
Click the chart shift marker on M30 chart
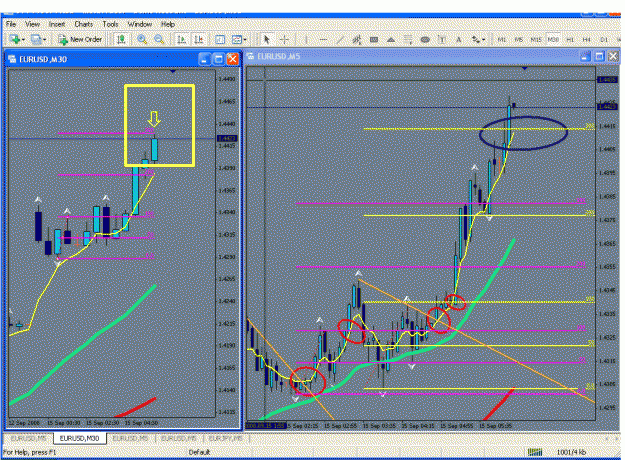[x=173, y=71]
